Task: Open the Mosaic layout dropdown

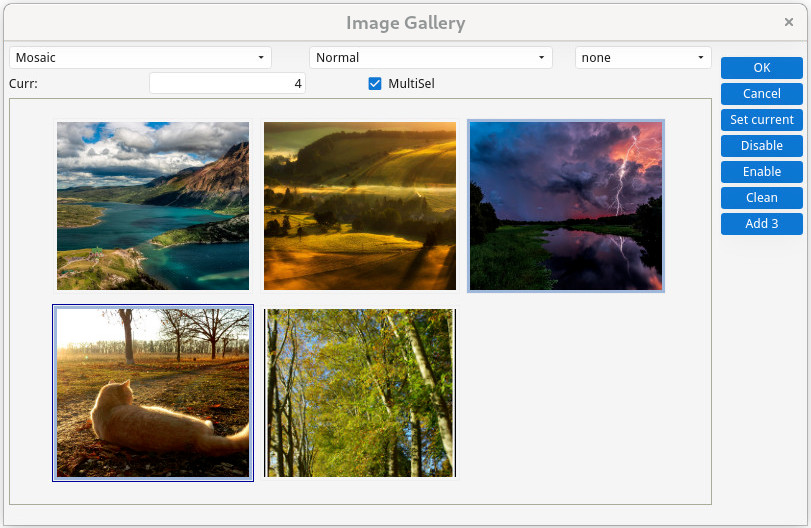Action: pyautogui.click(x=140, y=57)
